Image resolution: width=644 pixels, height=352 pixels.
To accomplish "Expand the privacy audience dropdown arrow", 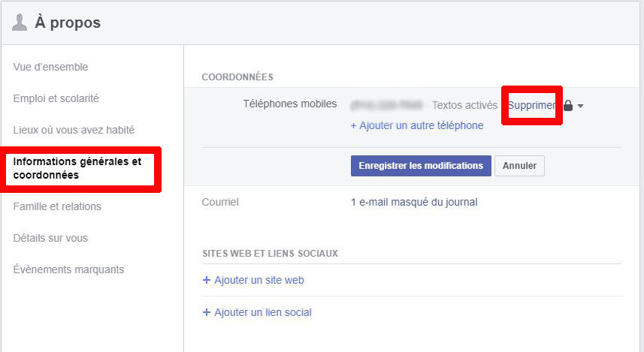I will point(581,107).
